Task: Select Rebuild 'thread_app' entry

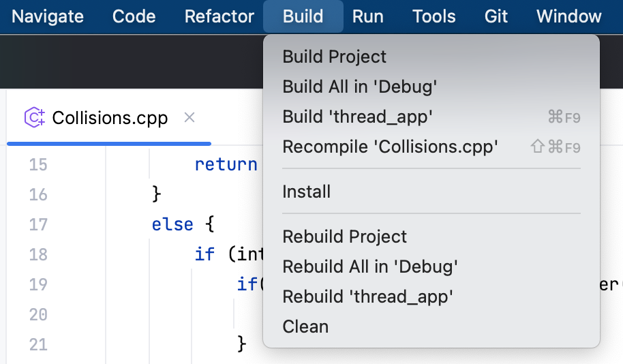Action: [368, 297]
